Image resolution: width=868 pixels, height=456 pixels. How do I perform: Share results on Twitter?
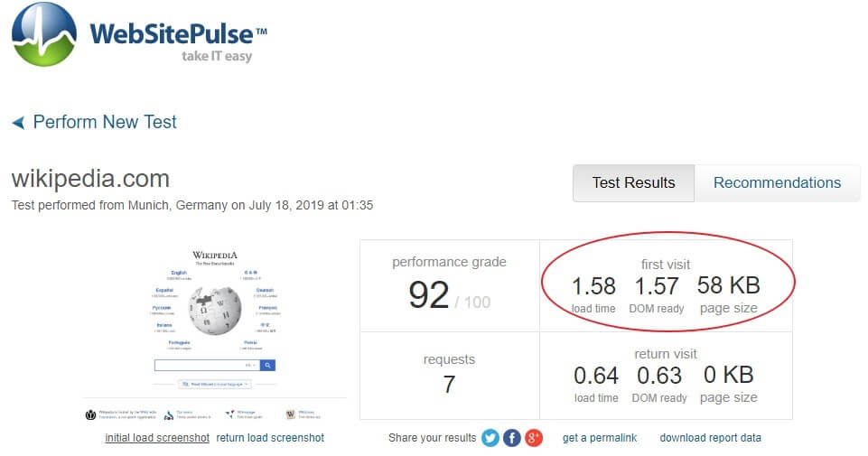pyautogui.click(x=490, y=438)
